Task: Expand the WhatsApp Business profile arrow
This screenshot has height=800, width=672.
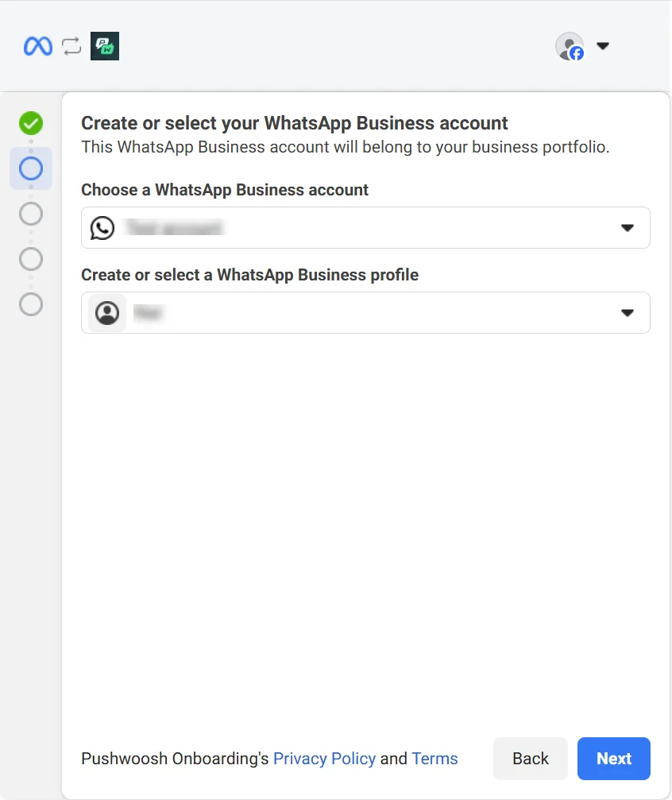Action: (628, 313)
